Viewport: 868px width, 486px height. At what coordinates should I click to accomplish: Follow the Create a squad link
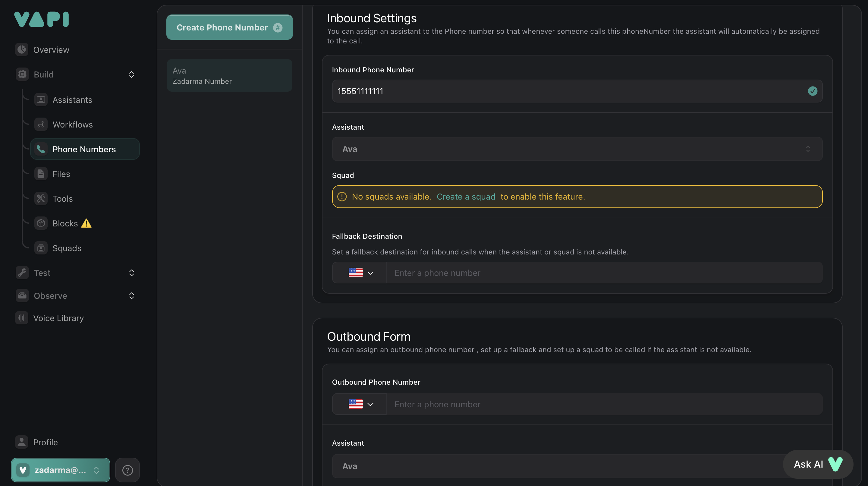coord(466,197)
